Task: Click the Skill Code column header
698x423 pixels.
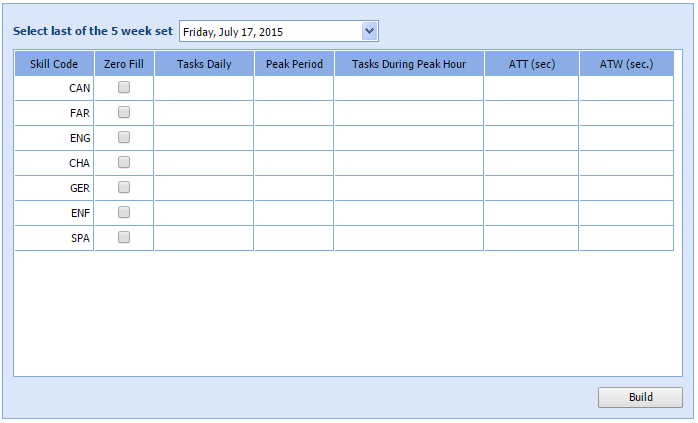Action: pyautogui.click(x=54, y=64)
